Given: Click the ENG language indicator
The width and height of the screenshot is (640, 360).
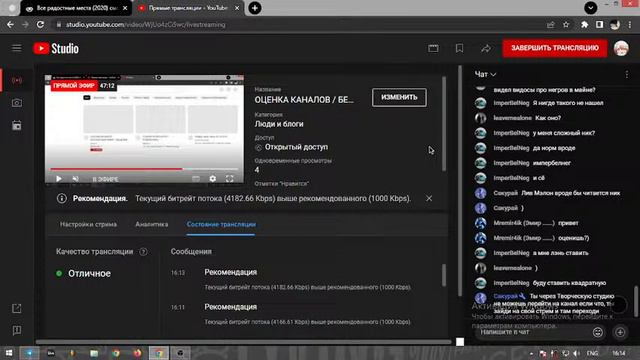Looking at the screenshot, I should coord(592,353).
